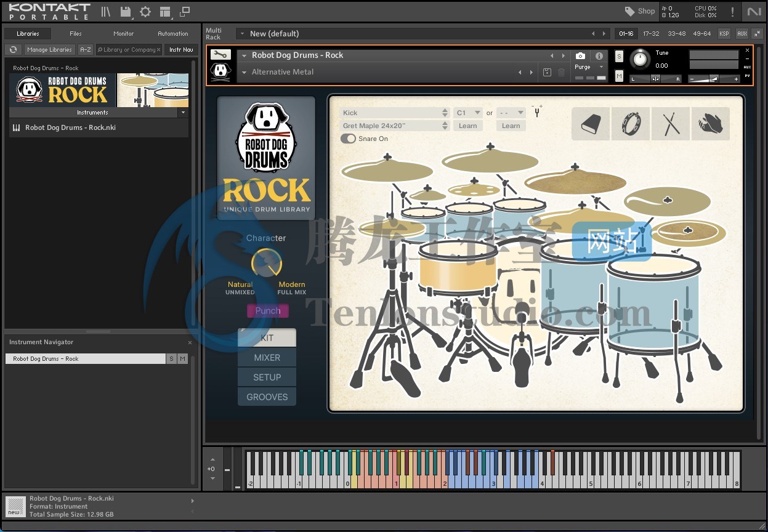Open the Purge dropdown menu
This screenshot has width=768, height=532.
[x=590, y=67]
